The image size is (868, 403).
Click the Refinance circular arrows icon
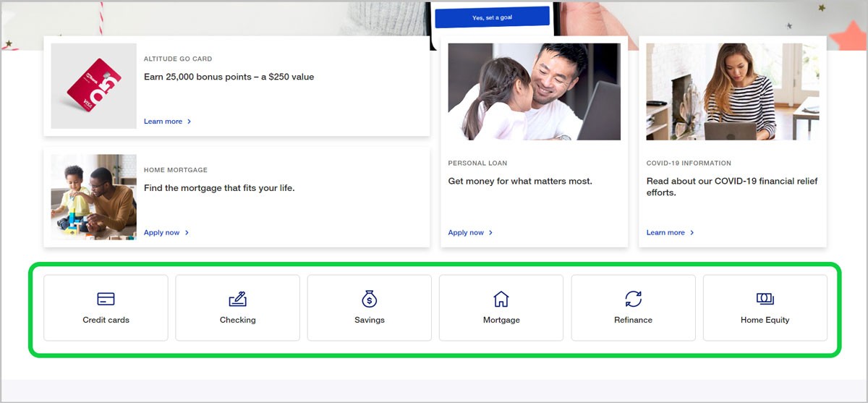[633, 298]
